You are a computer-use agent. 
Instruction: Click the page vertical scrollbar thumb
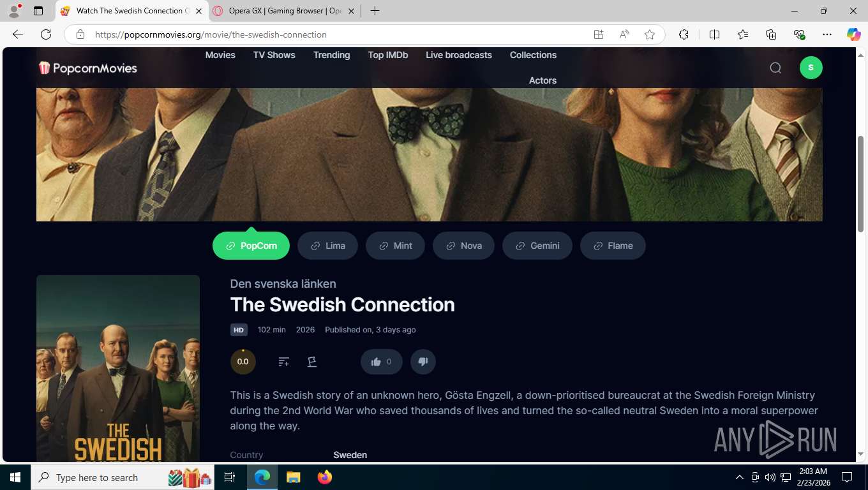860,184
